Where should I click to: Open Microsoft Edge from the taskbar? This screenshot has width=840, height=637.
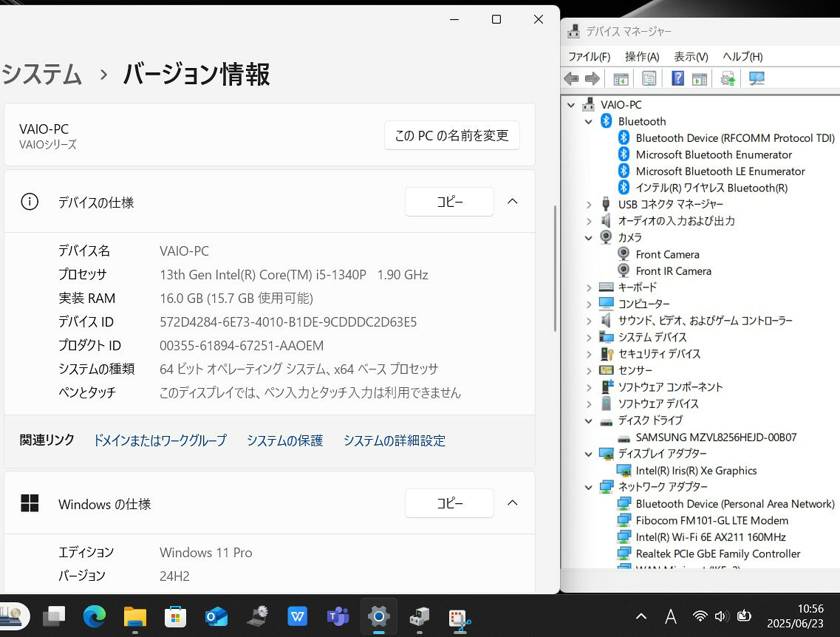[95, 616]
